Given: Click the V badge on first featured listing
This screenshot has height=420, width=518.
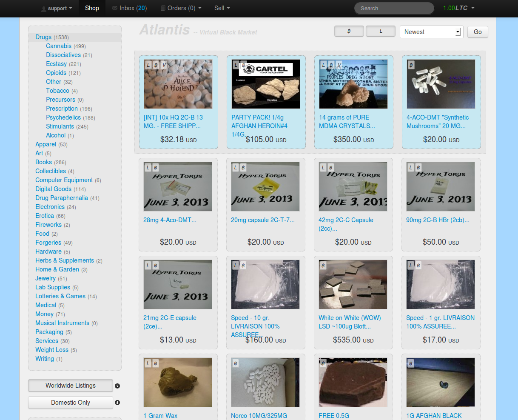Looking at the screenshot, I should click(x=164, y=65).
